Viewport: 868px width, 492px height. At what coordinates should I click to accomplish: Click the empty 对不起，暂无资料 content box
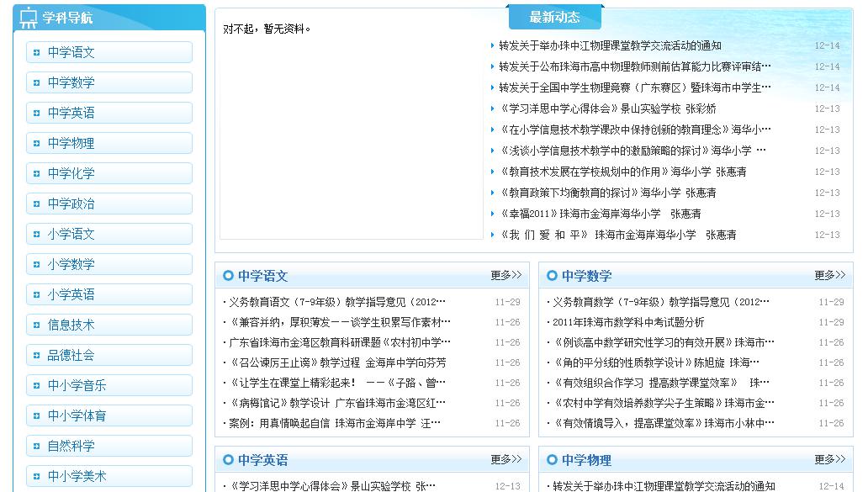[351, 135]
